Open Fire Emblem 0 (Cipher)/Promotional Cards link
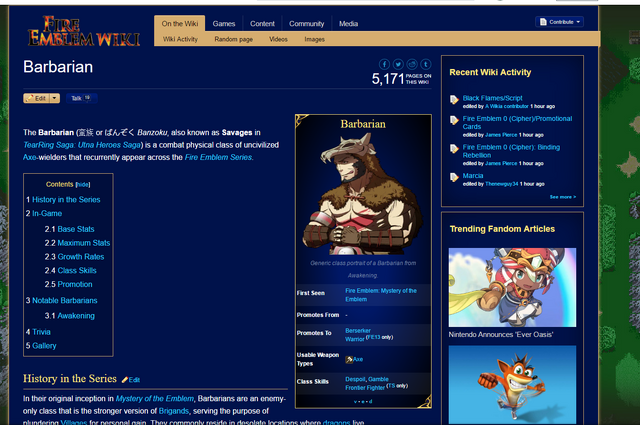Screen dimensions: 640x425 click(517, 122)
